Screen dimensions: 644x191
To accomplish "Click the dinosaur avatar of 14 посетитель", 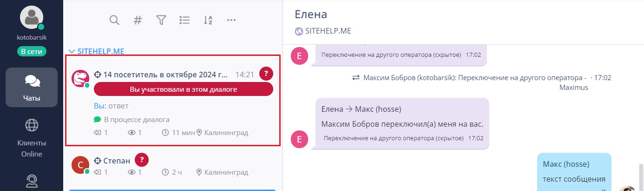I will point(80,78).
